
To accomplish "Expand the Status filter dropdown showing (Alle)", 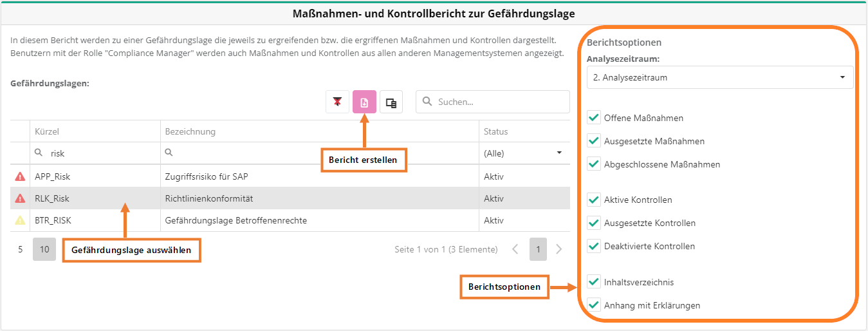I will [524, 153].
